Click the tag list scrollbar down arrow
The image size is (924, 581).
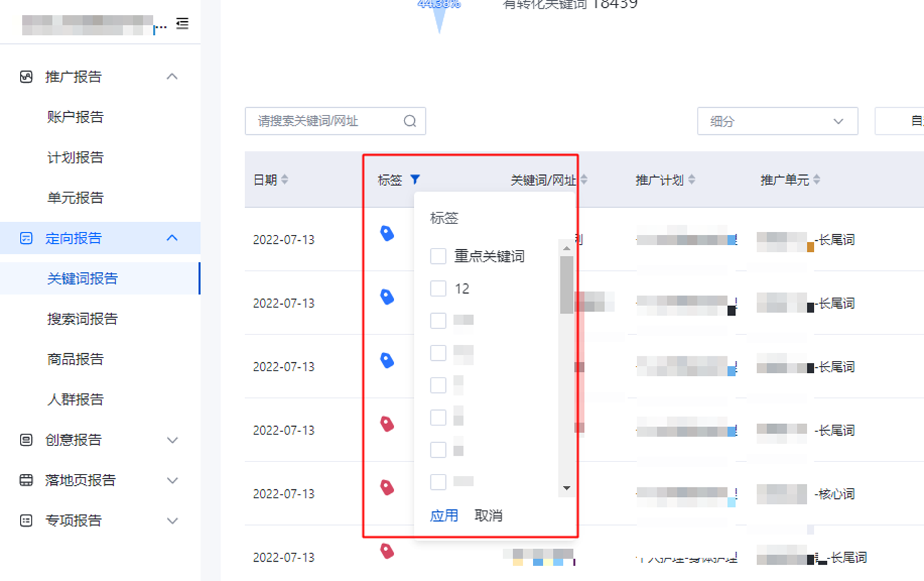(x=567, y=489)
